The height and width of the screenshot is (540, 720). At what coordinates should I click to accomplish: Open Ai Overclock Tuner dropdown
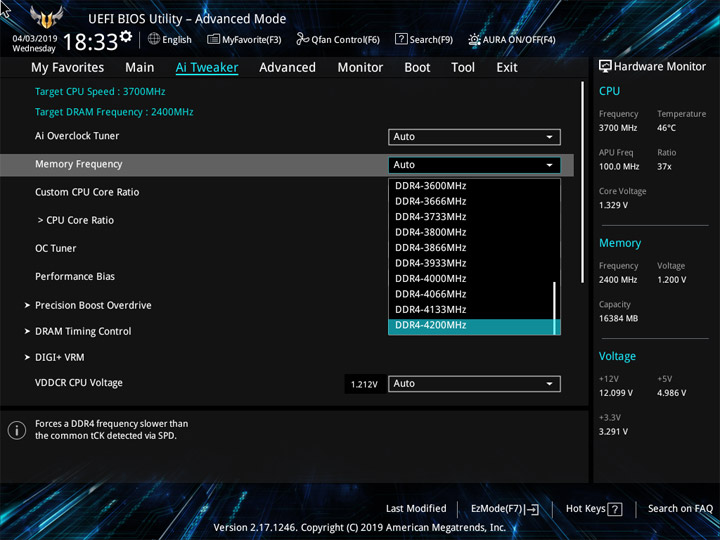point(474,137)
